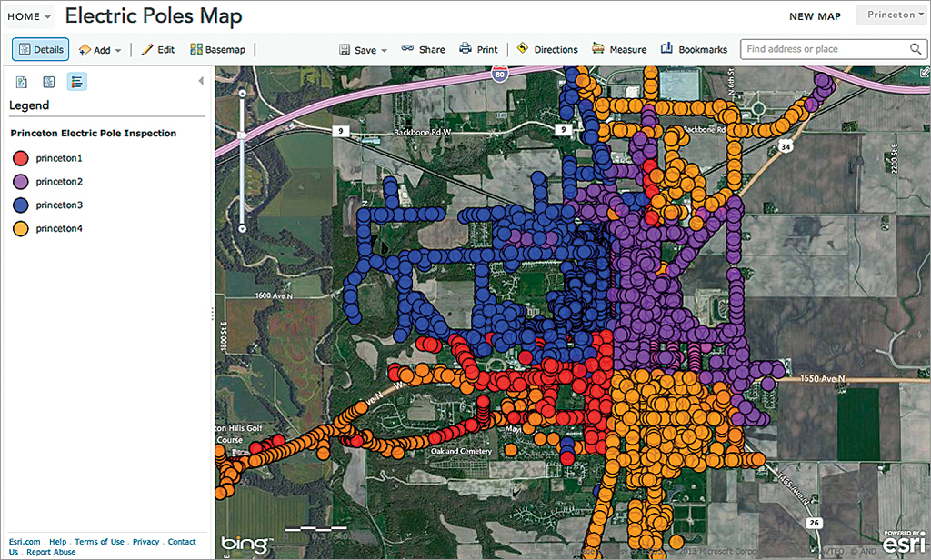Image resolution: width=931 pixels, height=560 pixels.
Task: Open the Add layer dropdown
Action: 100,49
